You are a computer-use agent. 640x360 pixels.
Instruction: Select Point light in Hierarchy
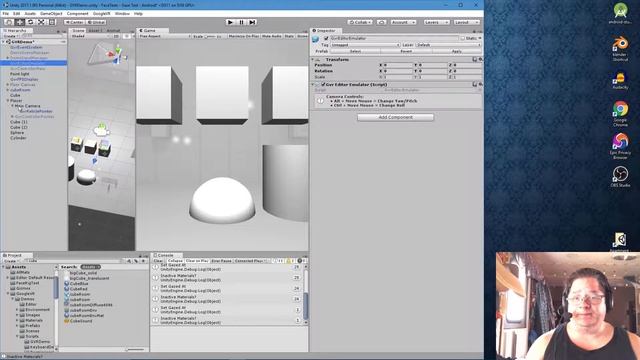click(x=20, y=74)
